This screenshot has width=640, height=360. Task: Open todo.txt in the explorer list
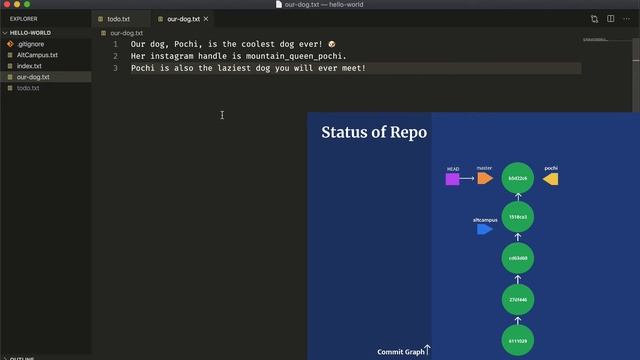pos(28,88)
